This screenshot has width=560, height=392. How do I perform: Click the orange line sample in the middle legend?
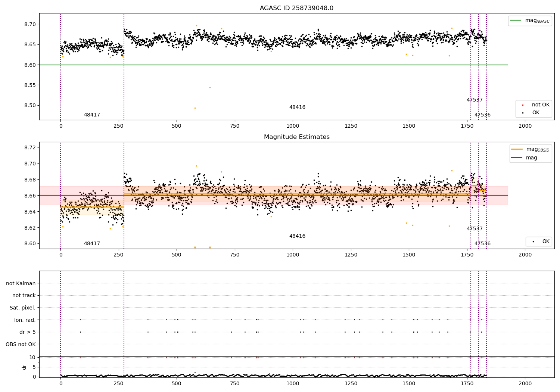click(517, 149)
